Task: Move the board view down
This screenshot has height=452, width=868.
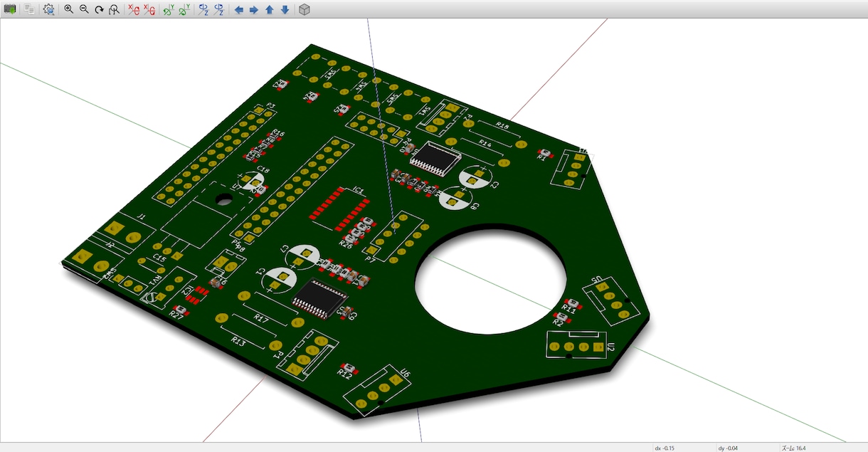Action: pyautogui.click(x=285, y=9)
